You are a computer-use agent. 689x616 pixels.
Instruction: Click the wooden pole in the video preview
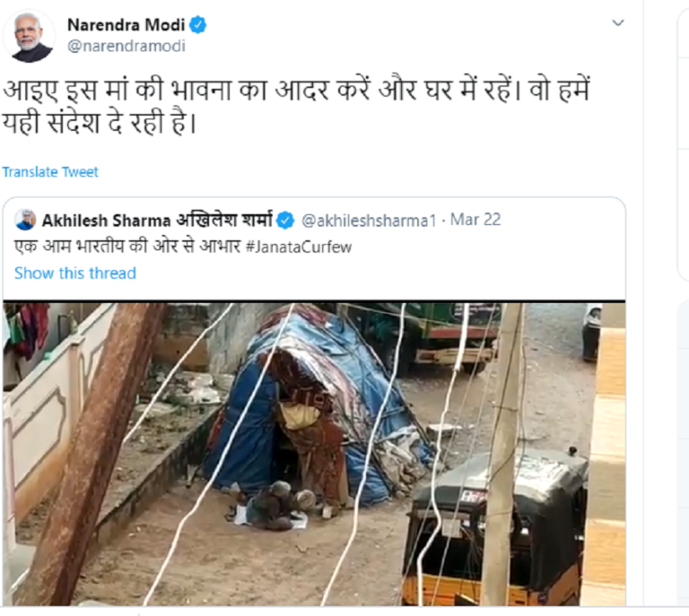[85, 466]
